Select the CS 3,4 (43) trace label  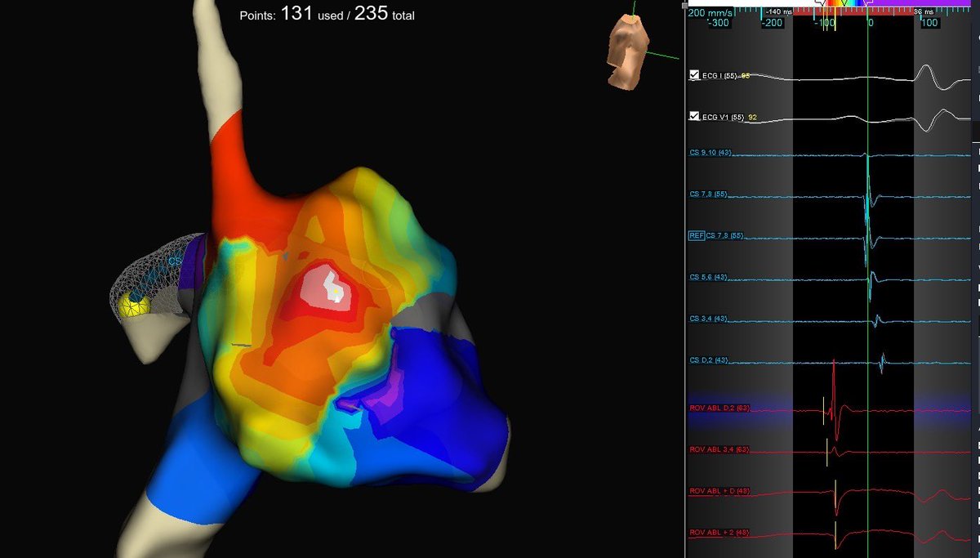(x=709, y=319)
